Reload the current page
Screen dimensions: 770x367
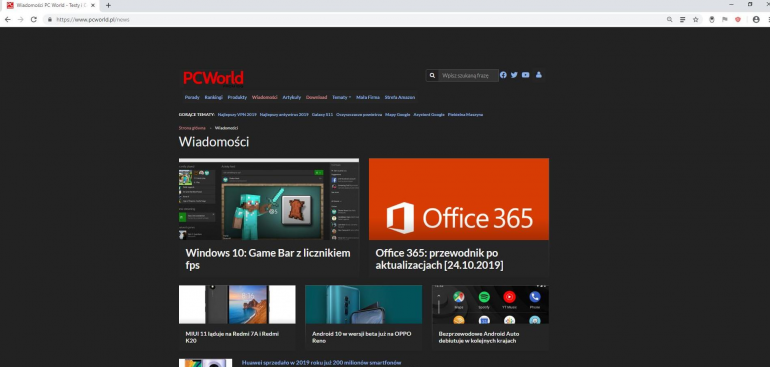click(x=34, y=20)
